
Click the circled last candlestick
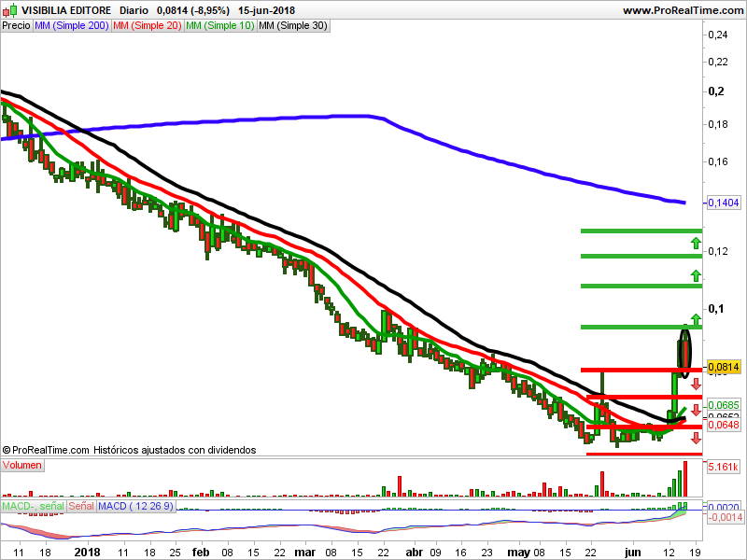685,353
